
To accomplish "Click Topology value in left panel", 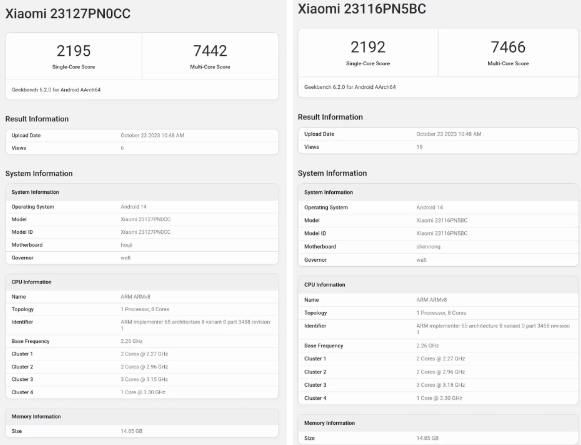I will pyautogui.click(x=145, y=309).
